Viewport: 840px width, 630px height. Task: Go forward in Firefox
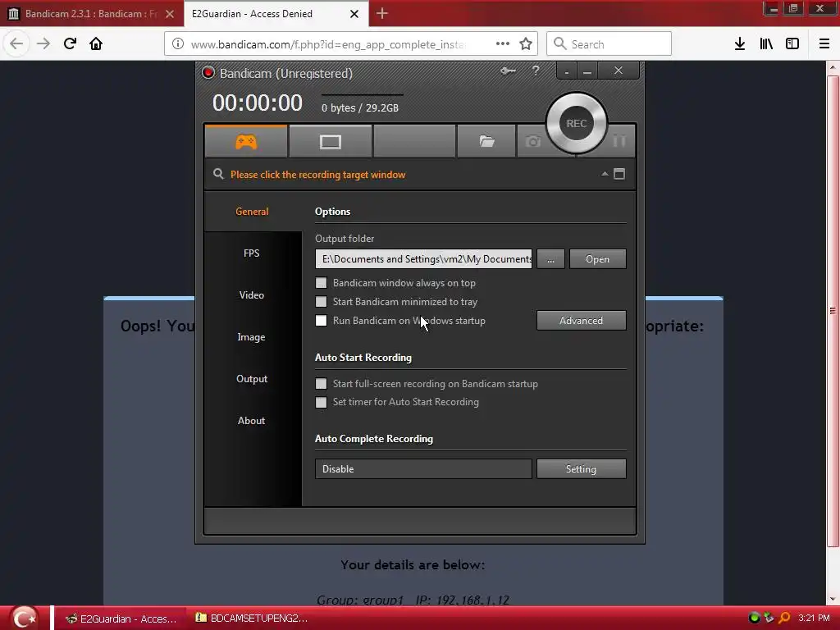point(43,44)
